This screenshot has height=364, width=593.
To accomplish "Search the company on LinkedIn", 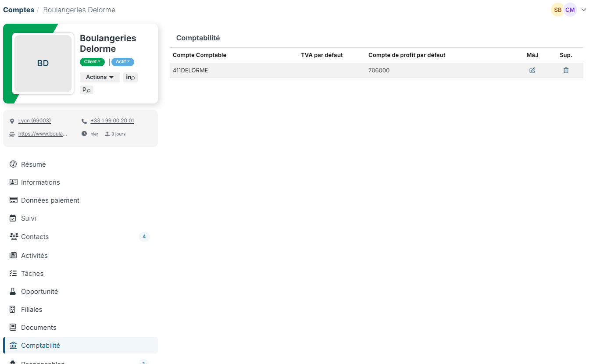I will point(130,77).
